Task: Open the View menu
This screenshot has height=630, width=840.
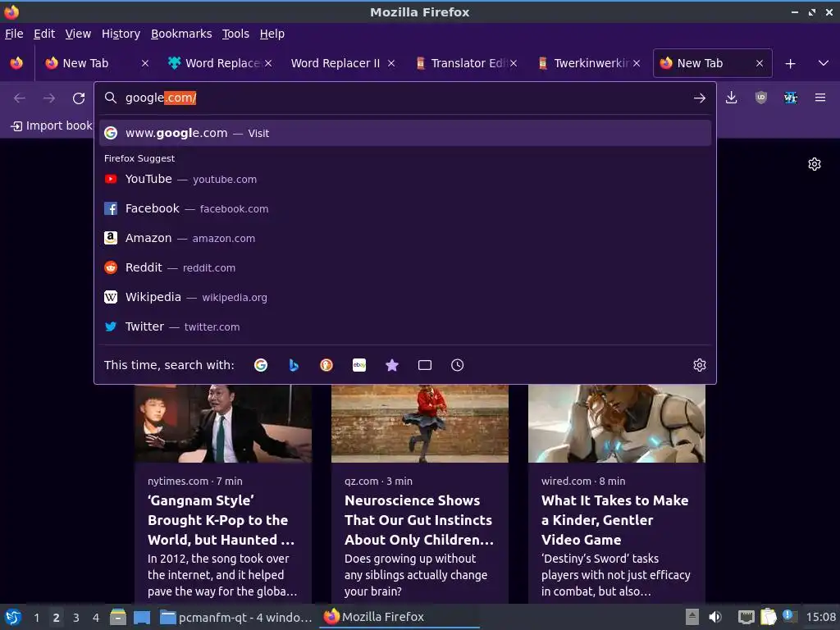Action: click(x=78, y=34)
